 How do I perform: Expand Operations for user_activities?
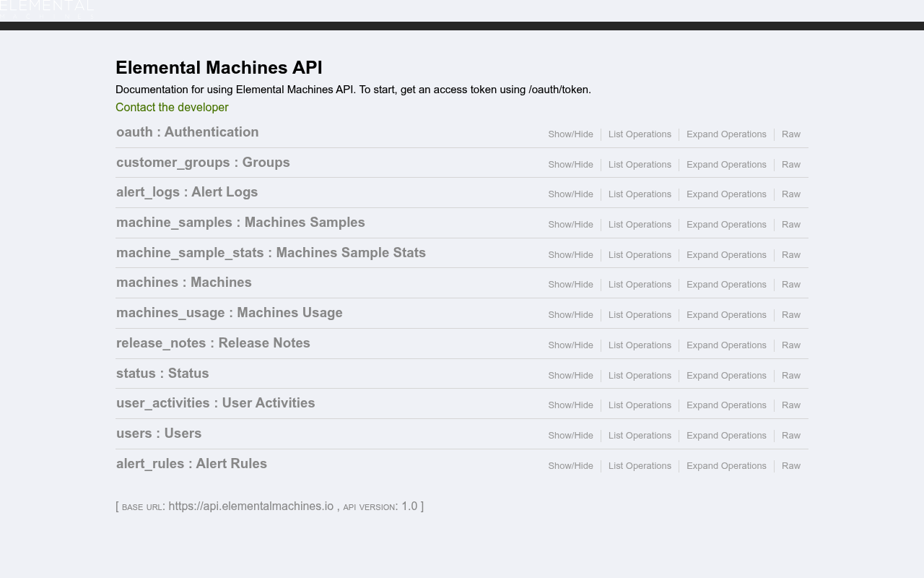[726, 405]
